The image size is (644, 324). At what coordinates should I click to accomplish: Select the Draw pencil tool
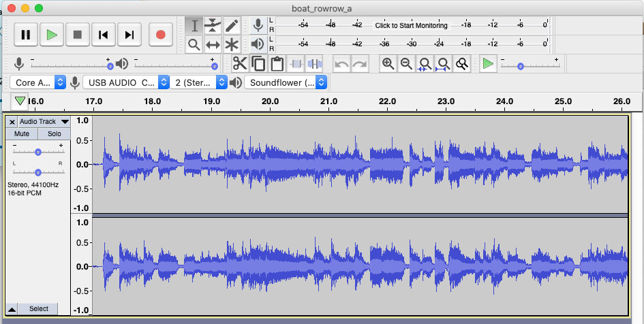tap(232, 26)
